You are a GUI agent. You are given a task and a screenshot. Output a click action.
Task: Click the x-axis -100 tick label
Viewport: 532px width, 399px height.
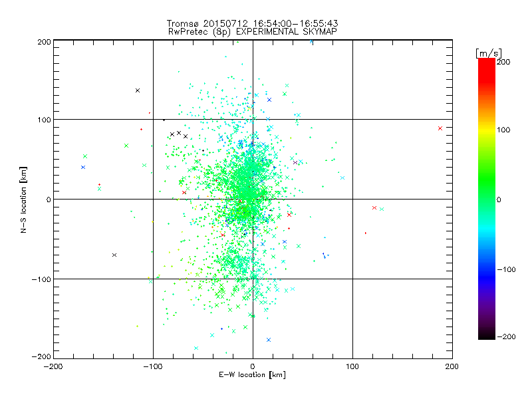[153, 366]
